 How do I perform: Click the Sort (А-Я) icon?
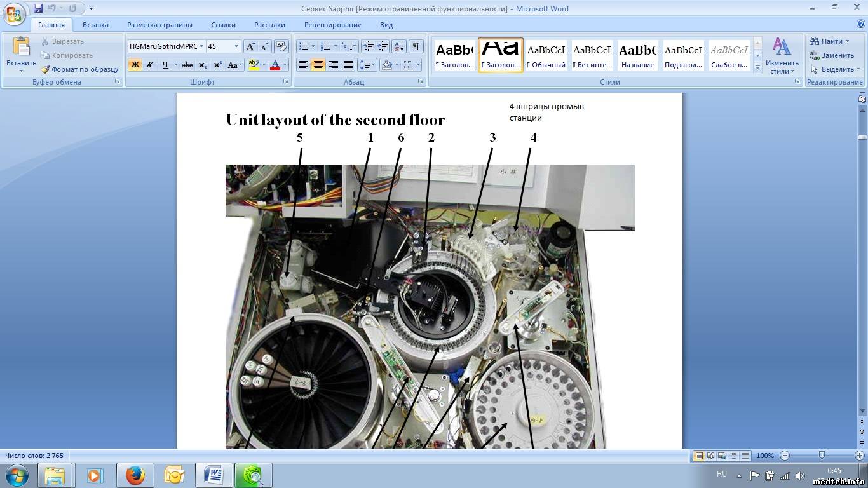click(399, 46)
